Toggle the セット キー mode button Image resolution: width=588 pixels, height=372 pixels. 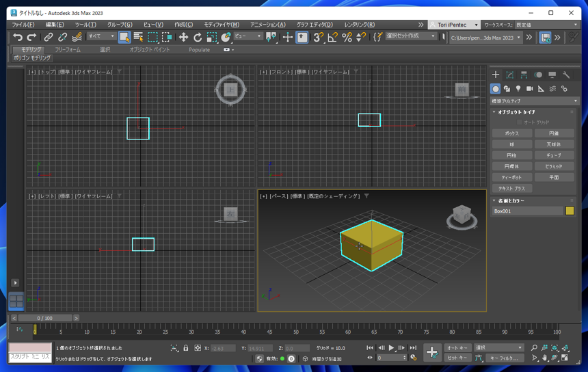pyautogui.click(x=457, y=358)
